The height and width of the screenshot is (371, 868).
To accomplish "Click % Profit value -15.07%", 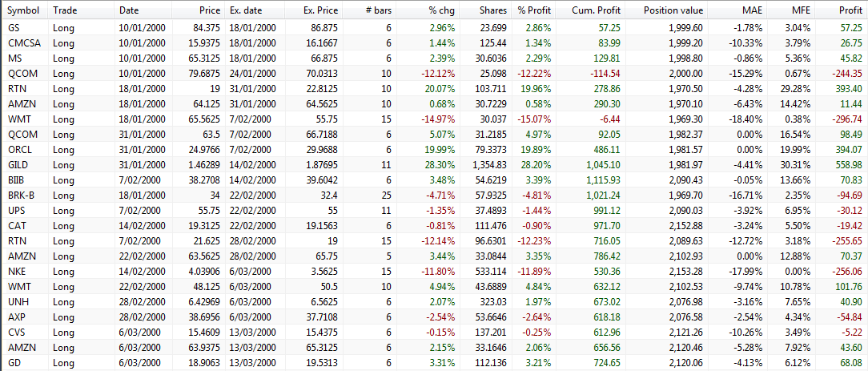I will [534, 119].
